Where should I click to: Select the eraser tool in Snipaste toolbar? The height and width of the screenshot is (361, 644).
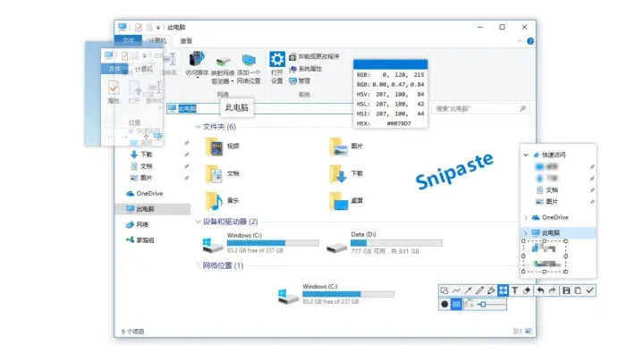[527, 290]
